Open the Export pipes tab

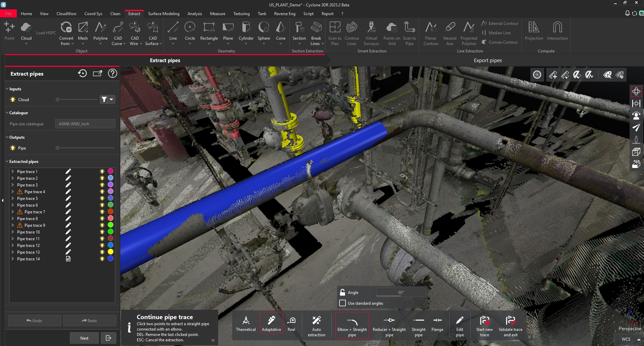pyautogui.click(x=488, y=60)
